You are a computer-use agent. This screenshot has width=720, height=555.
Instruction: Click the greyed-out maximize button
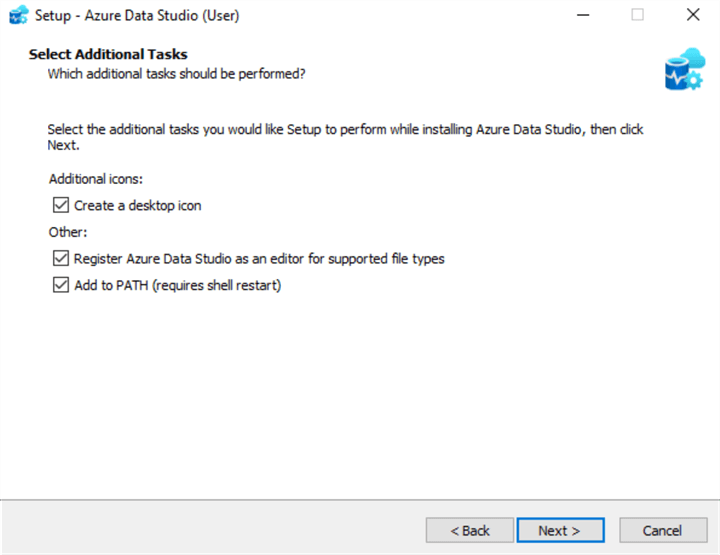click(638, 15)
